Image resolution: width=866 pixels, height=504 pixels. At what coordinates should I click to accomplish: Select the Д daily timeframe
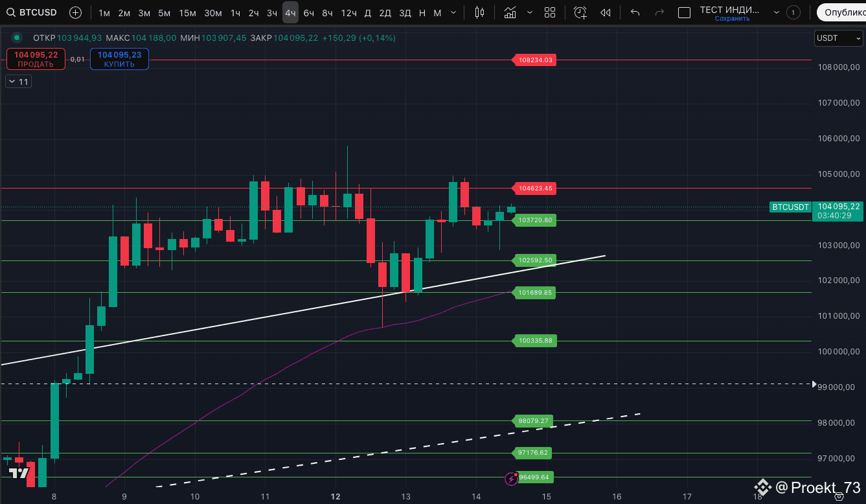pos(367,12)
